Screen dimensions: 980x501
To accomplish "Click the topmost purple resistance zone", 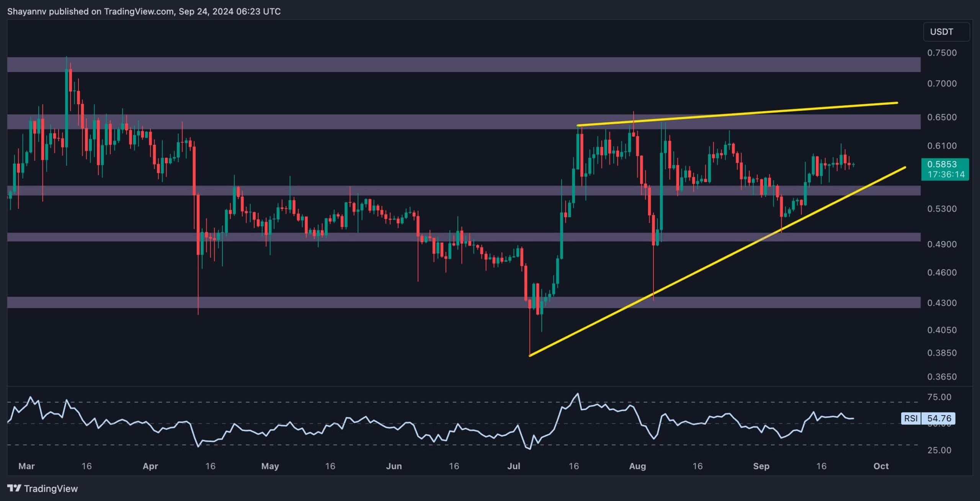I will coord(459,64).
